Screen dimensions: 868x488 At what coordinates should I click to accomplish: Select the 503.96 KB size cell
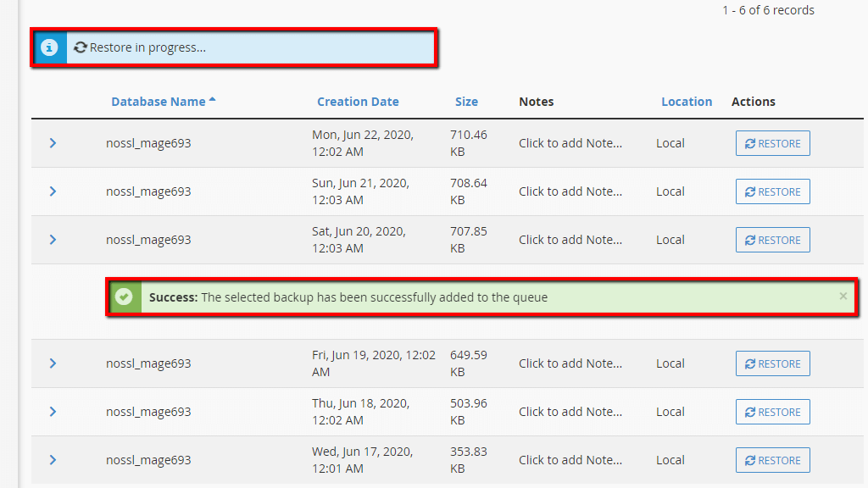pyautogui.click(x=468, y=412)
